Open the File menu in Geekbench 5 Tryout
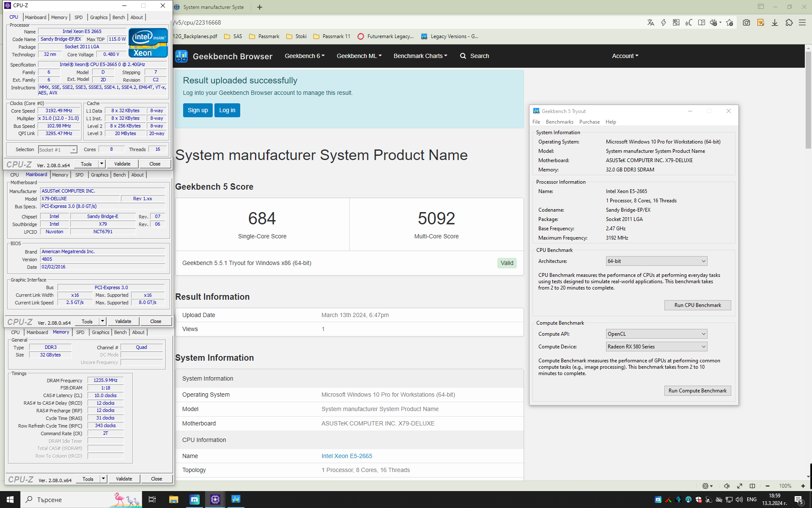The width and height of the screenshot is (812, 508). pyautogui.click(x=536, y=122)
